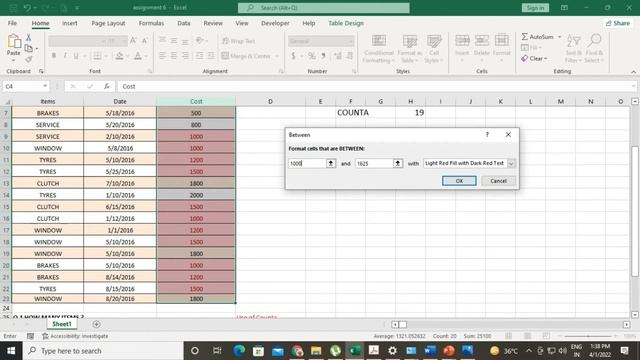Click OK in the Between dialog
The height and width of the screenshot is (360, 640).
click(459, 181)
